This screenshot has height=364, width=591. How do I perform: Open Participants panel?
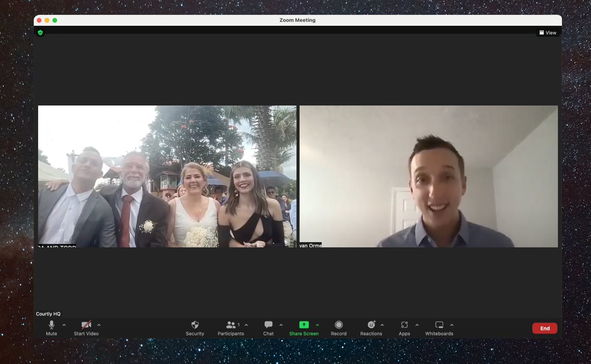231,328
